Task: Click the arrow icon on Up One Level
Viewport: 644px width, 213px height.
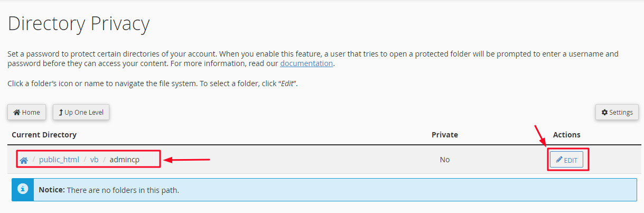Action: click(x=61, y=112)
